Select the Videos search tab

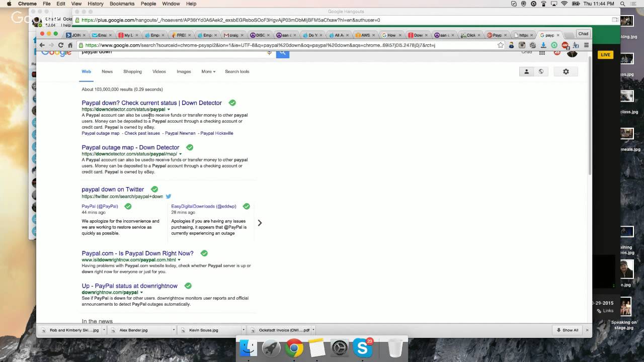(159, 71)
